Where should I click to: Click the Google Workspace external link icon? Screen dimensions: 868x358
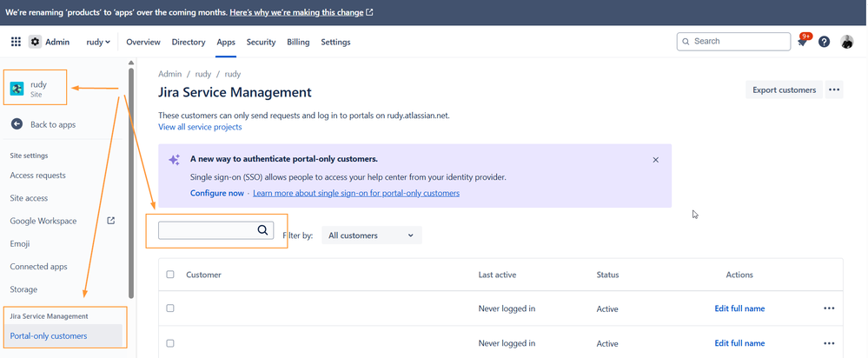click(110, 220)
